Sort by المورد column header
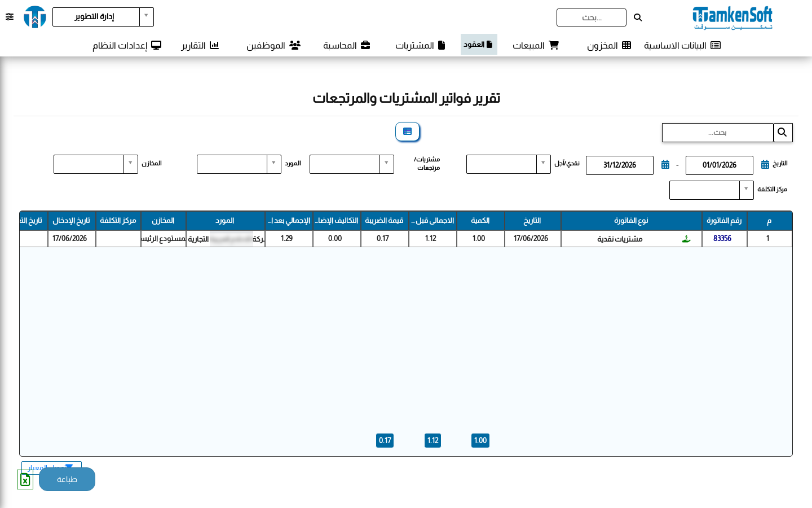The image size is (812, 508). (226, 221)
